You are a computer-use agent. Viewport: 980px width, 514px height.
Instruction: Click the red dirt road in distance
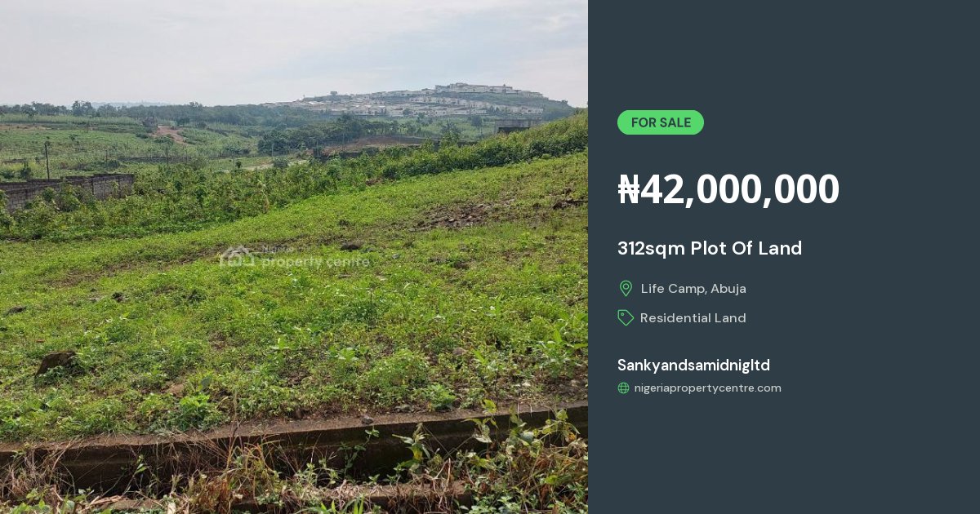[172, 134]
